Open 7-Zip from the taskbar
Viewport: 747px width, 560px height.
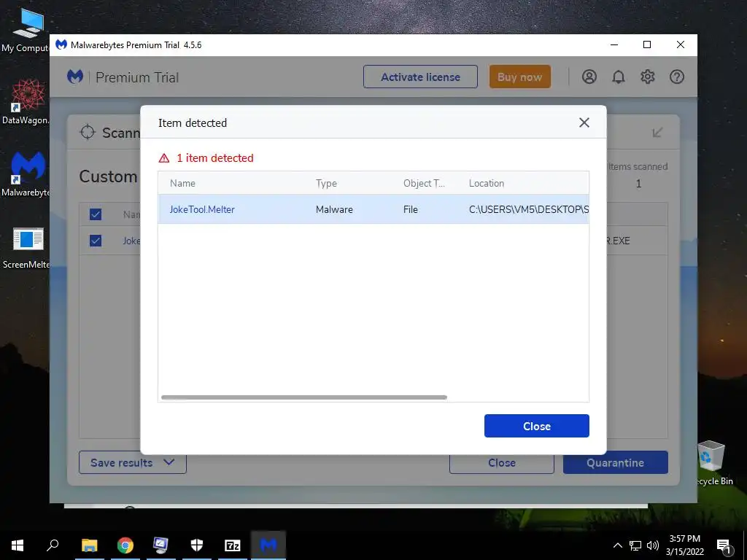coord(232,545)
